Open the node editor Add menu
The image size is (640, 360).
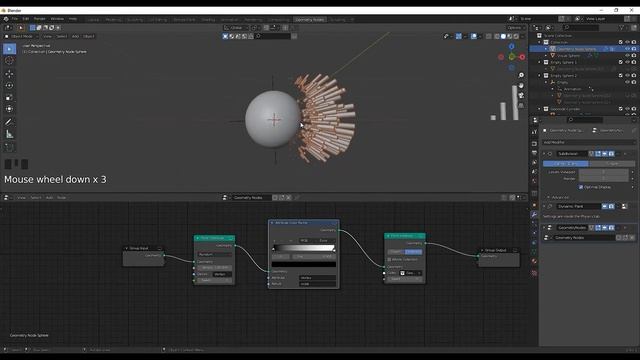pos(49,198)
